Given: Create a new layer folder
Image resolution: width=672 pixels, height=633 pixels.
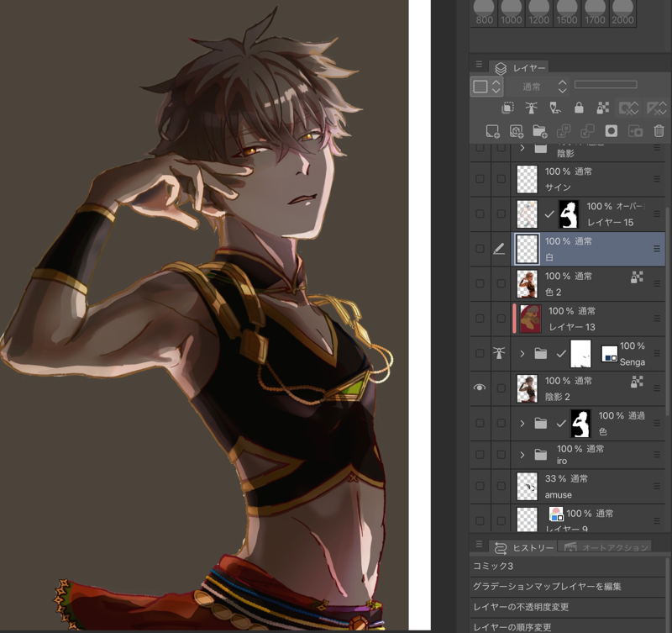Looking at the screenshot, I should coord(540,131).
